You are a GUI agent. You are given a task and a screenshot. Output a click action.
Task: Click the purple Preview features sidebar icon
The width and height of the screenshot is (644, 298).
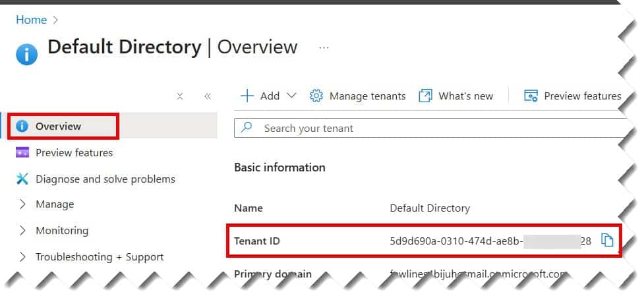coord(22,152)
